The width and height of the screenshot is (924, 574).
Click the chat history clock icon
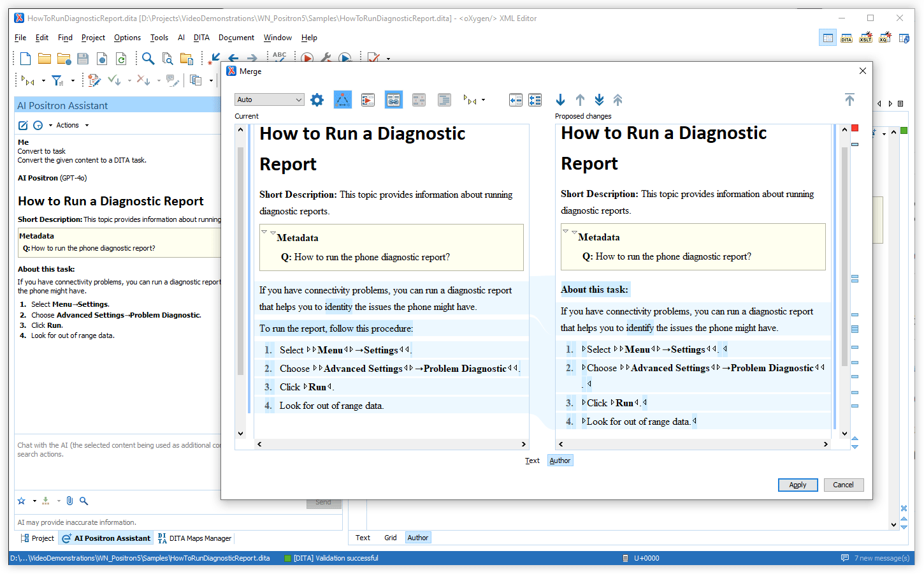38,125
